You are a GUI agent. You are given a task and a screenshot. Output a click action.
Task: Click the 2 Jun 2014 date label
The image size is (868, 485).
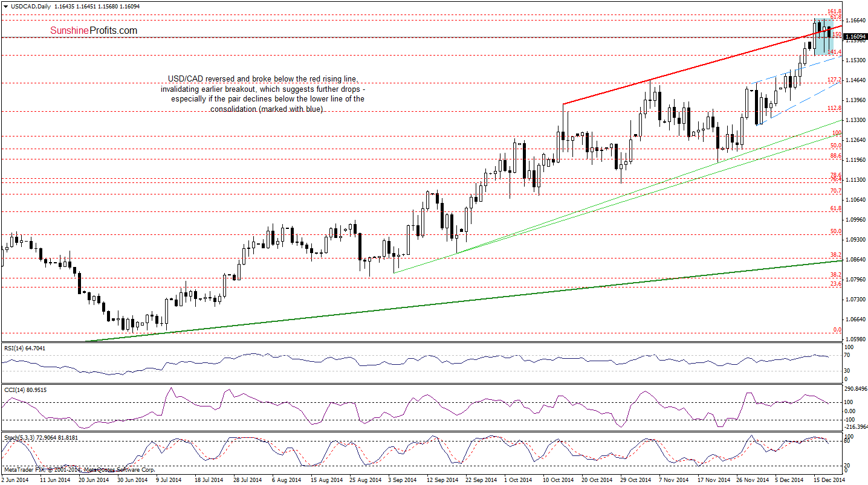coord(15,480)
